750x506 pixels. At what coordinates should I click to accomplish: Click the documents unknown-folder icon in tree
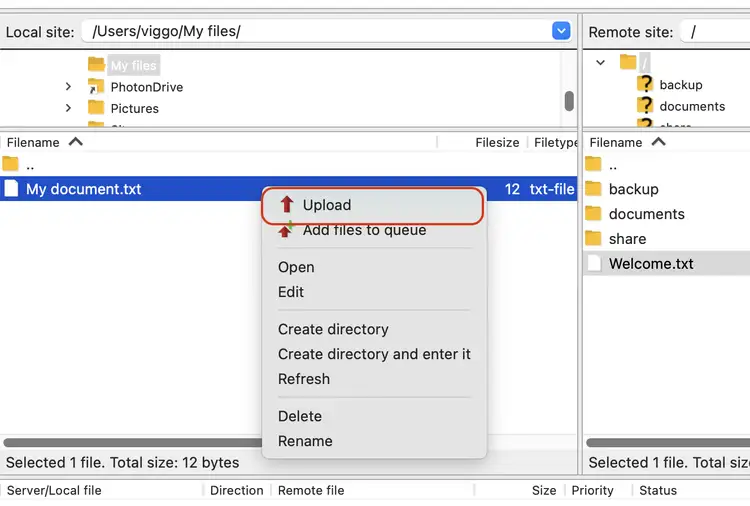(x=645, y=105)
